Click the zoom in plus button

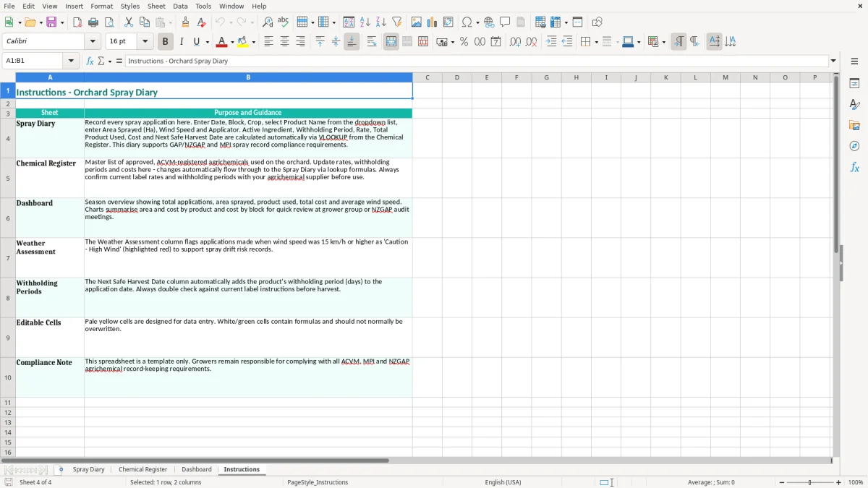tap(839, 482)
